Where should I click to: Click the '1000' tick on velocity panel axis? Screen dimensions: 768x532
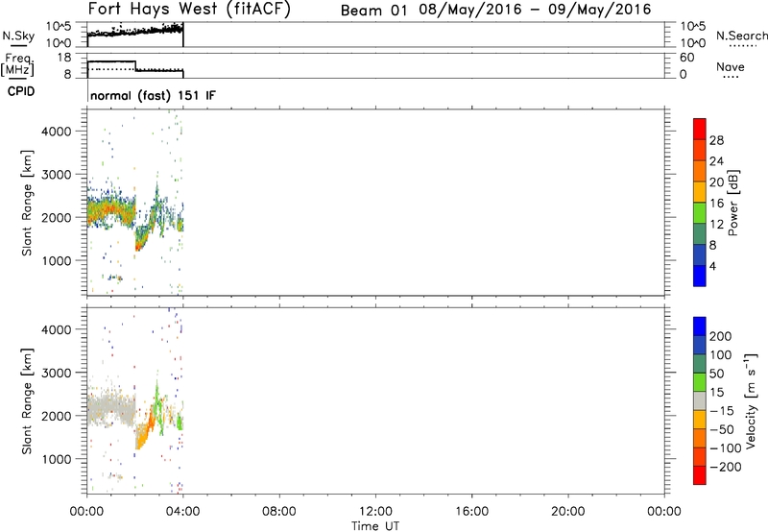click(x=57, y=459)
